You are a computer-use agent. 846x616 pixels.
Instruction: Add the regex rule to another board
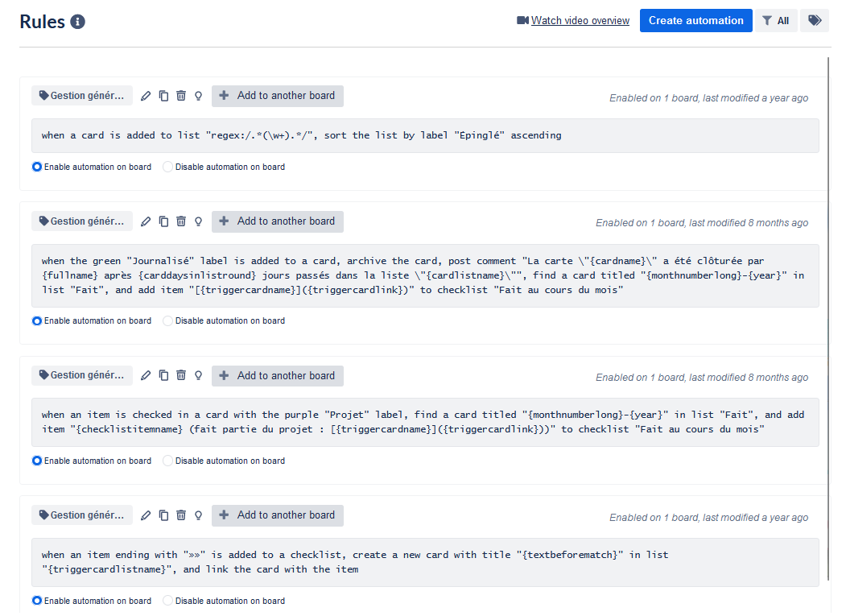pos(278,96)
